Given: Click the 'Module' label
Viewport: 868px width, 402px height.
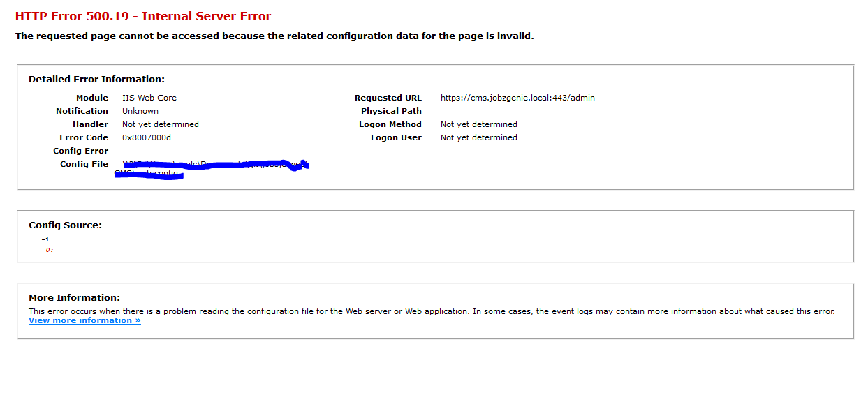Looking at the screenshot, I should [92, 98].
